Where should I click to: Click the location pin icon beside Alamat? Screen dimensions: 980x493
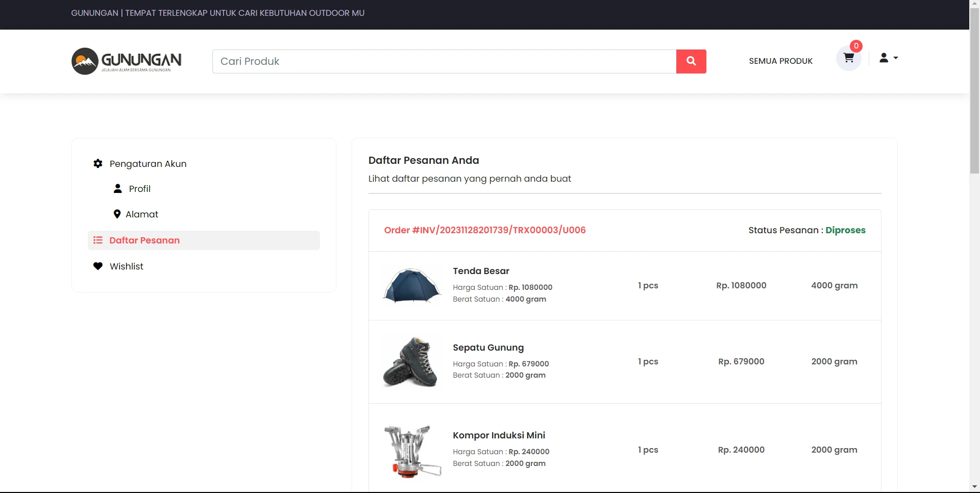click(117, 214)
